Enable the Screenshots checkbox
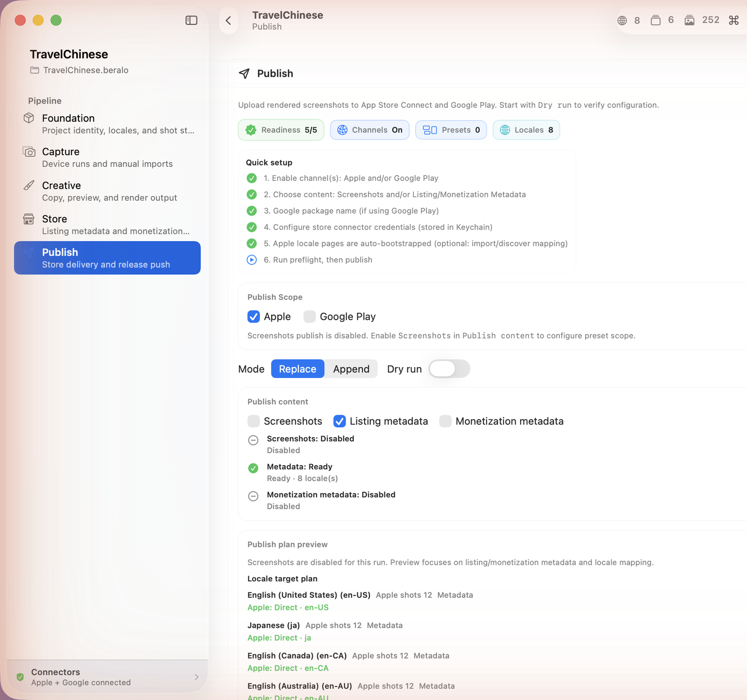 point(254,421)
